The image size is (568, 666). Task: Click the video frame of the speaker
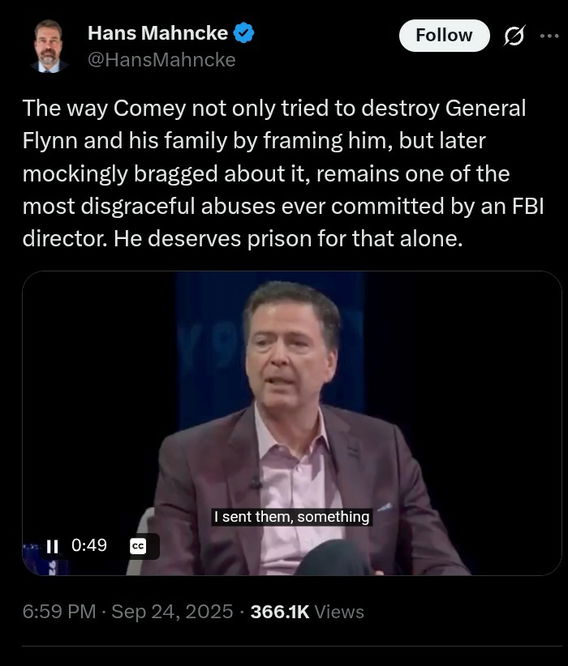(292, 423)
